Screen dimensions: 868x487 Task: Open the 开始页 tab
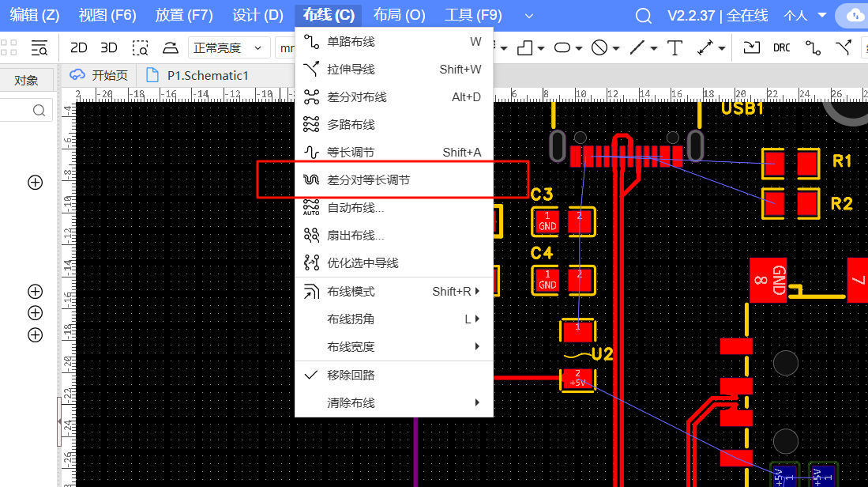[x=98, y=75]
